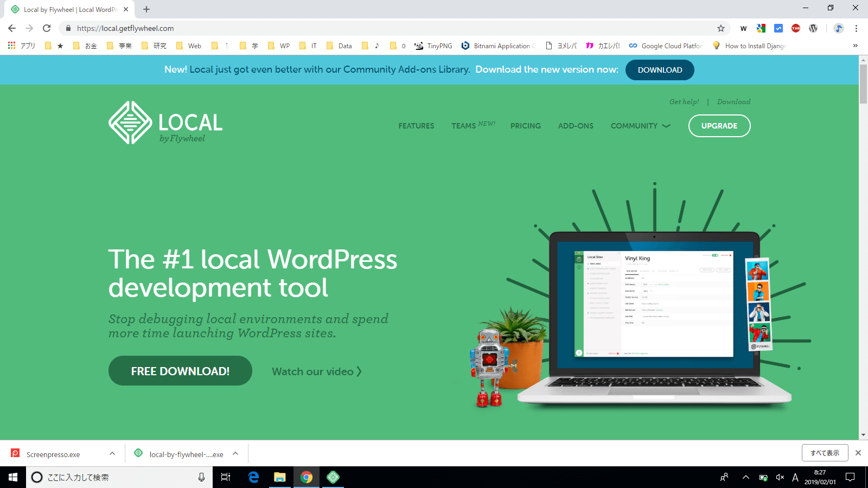Click the address bar URL field

(x=380, y=28)
